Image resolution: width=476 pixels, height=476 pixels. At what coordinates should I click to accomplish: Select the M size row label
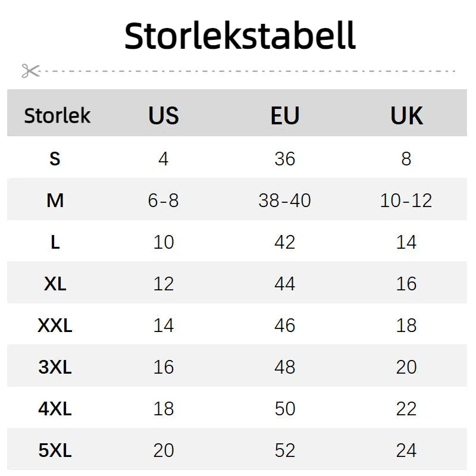(x=55, y=201)
